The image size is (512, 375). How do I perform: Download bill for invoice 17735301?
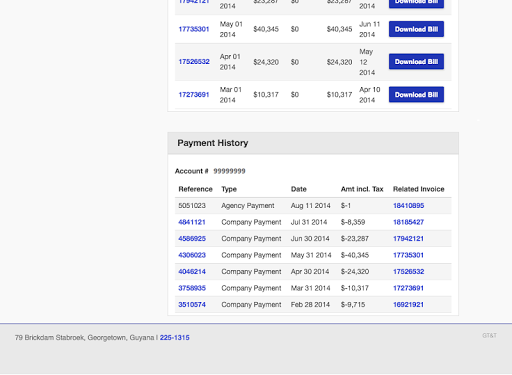(416, 29)
